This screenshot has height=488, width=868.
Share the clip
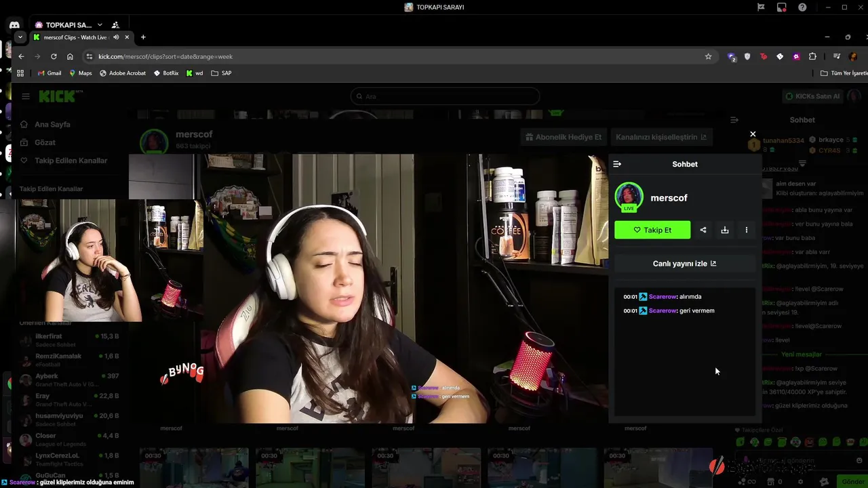pos(703,230)
